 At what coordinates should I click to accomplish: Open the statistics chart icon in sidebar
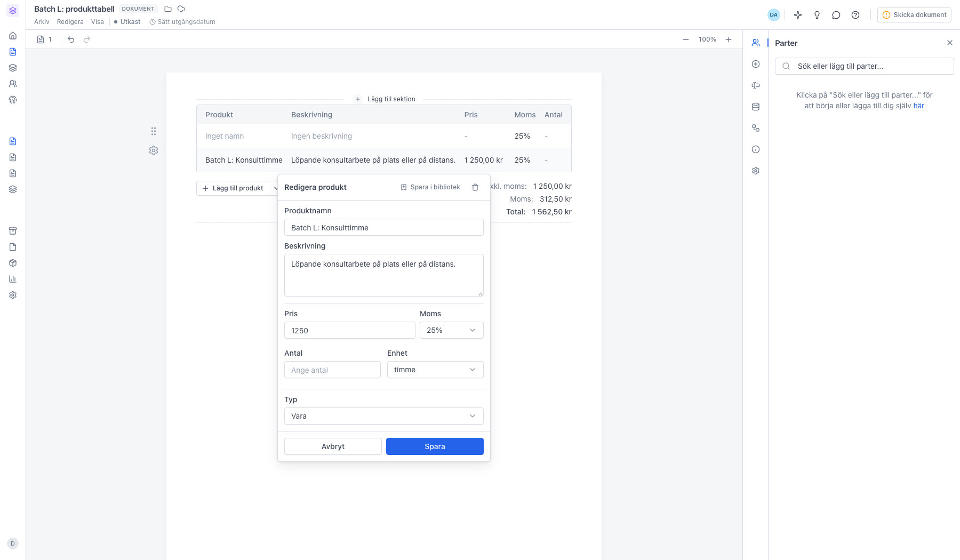click(x=13, y=279)
